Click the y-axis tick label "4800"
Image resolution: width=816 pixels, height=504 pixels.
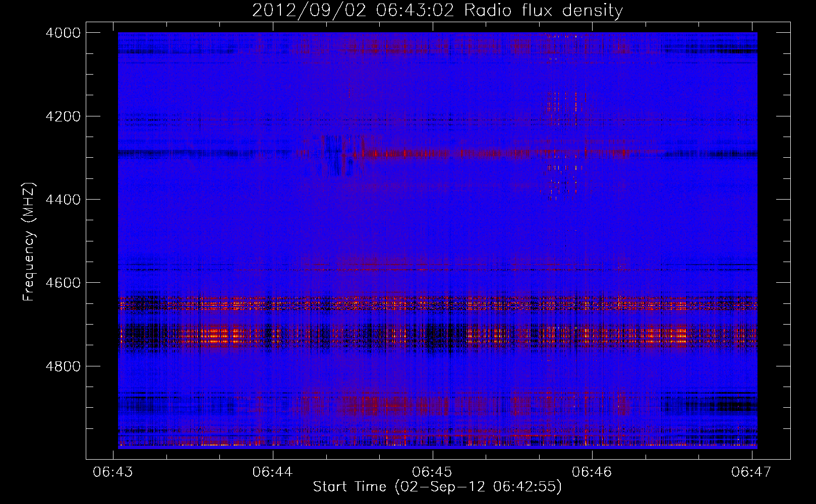click(63, 366)
